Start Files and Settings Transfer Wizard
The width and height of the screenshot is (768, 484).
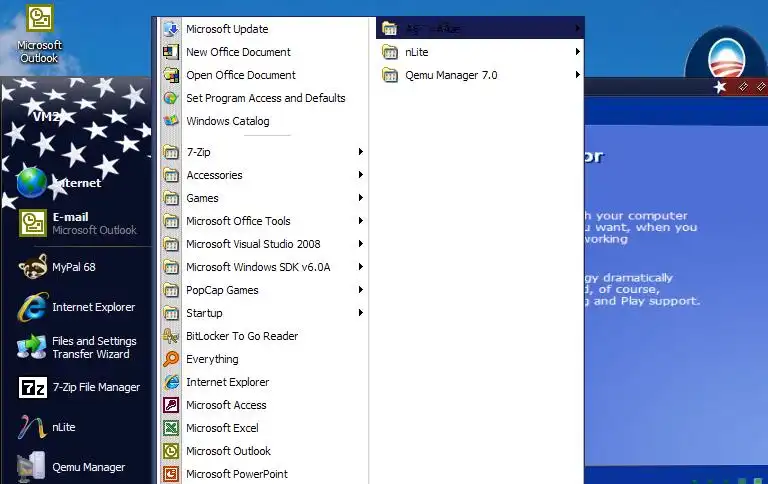click(x=77, y=347)
